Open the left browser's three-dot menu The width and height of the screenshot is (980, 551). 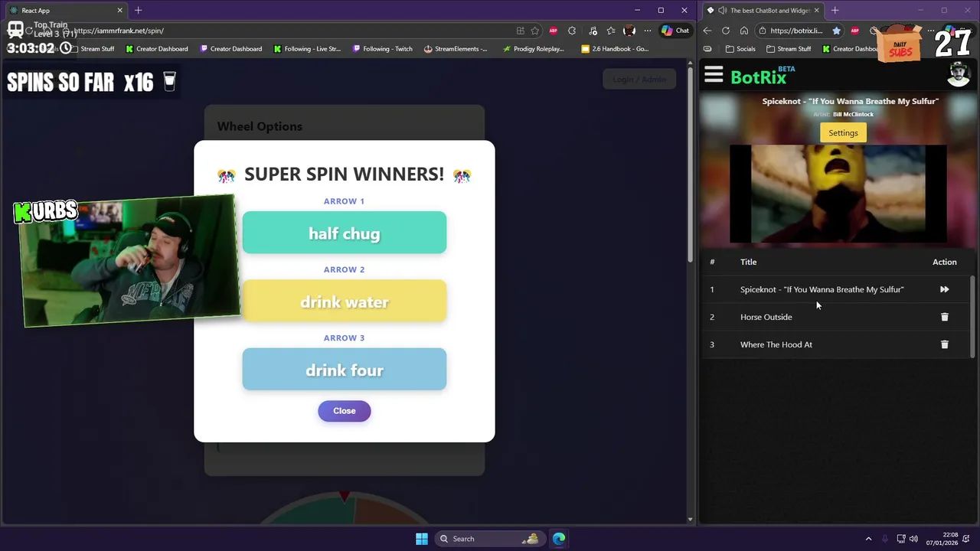click(x=648, y=31)
